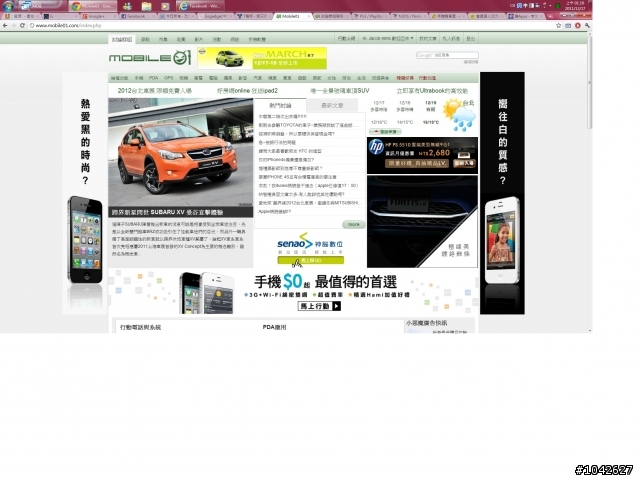Image resolution: width=640 pixels, height=478 pixels.
Task: Open the folder icon in taskbar
Action: pyautogui.click(x=146, y=6)
